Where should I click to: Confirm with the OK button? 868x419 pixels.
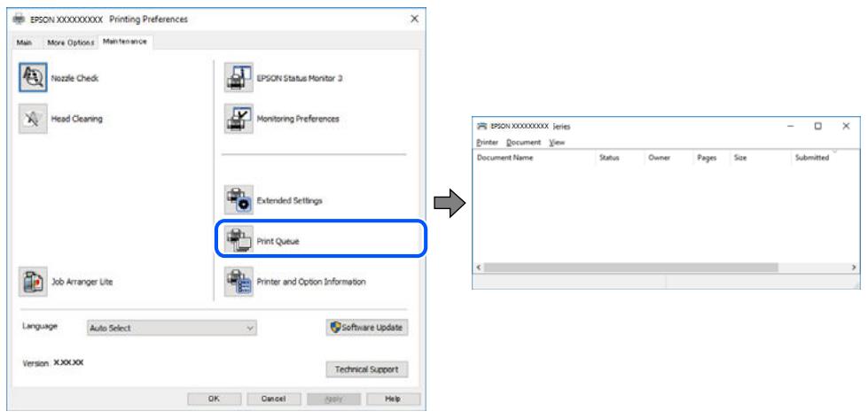click(x=215, y=399)
